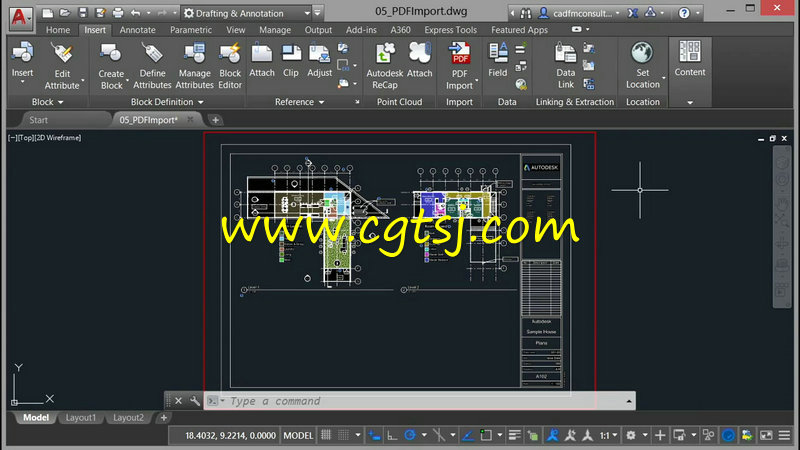This screenshot has width=800, height=450.
Task: Open Autodesk ReCap
Action: pyautogui.click(x=385, y=66)
